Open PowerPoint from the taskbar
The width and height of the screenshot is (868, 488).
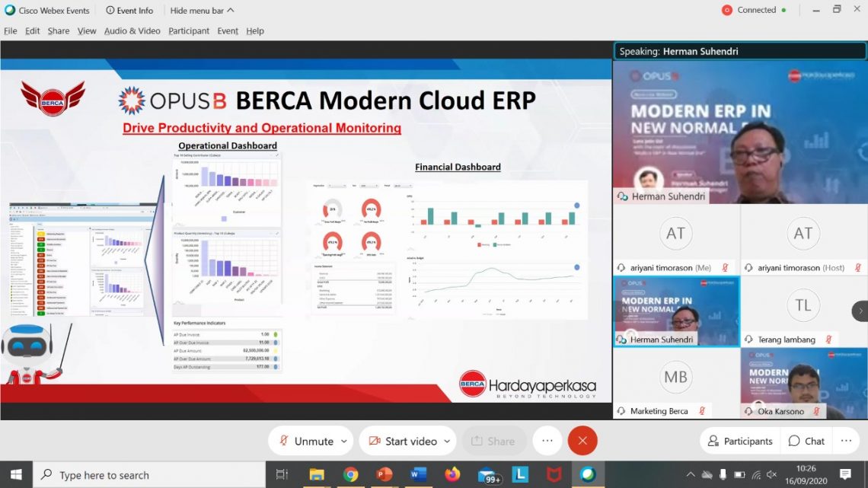point(385,475)
